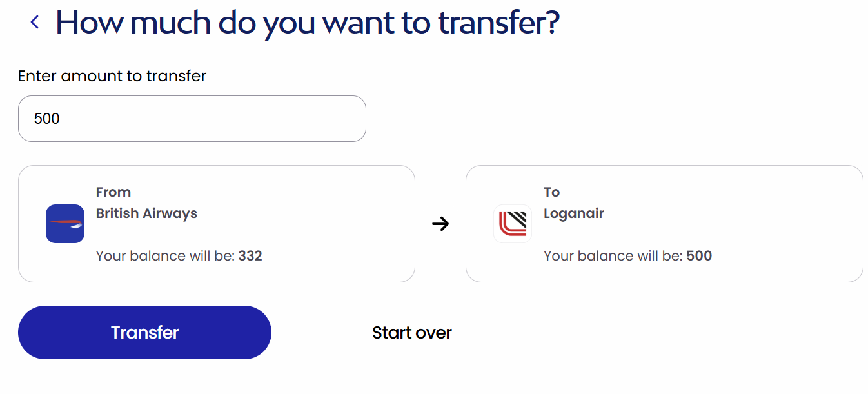Click the bold 500 balance under Loganair
The height and width of the screenshot is (394, 868).
pyautogui.click(x=699, y=256)
